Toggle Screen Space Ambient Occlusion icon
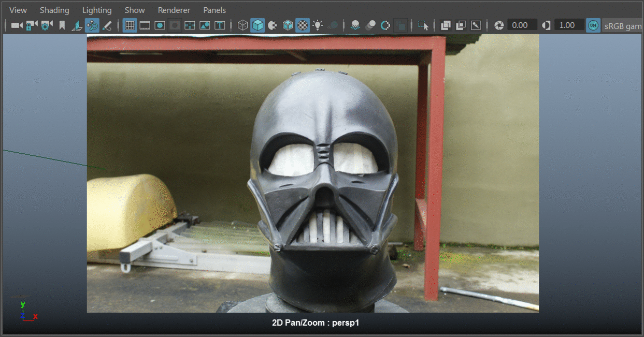Screen dimensions: 644x337 [x=355, y=25]
